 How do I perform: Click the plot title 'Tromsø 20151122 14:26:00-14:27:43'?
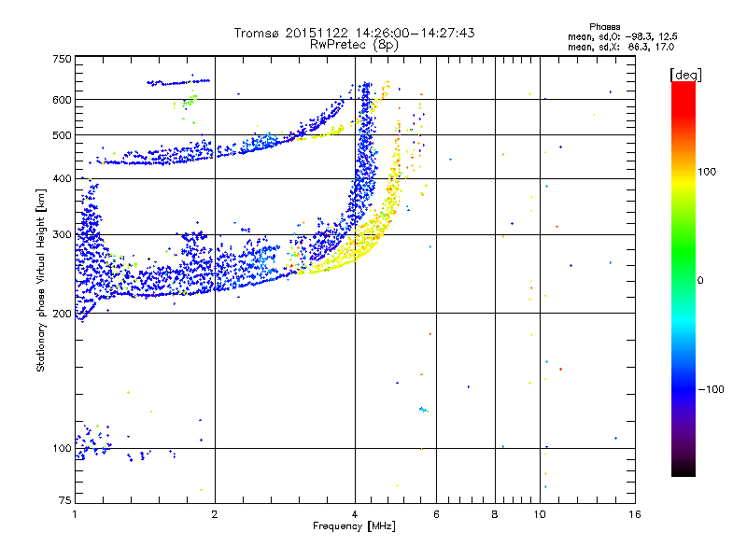pos(354,33)
